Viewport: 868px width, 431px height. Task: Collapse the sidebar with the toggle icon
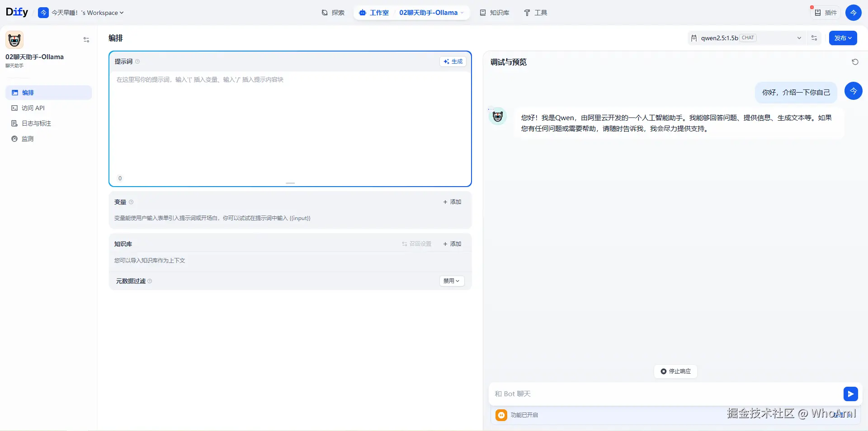(86, 40)
